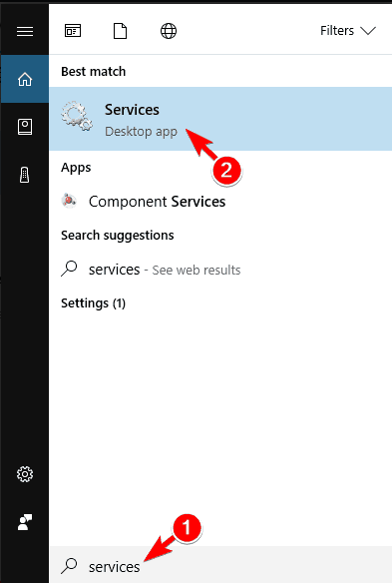Click the 'Best match' heading

(94, 72)
